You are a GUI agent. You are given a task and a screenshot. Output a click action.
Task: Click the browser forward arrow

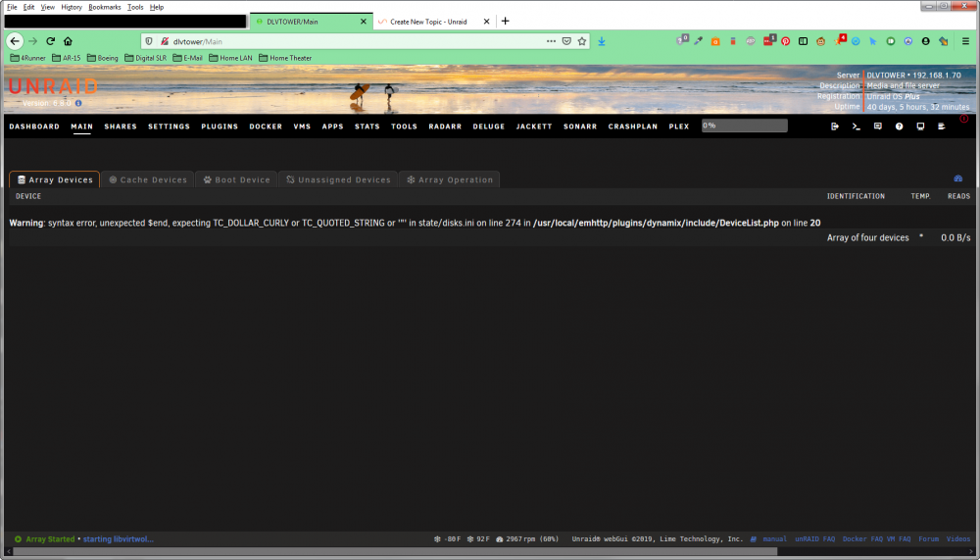click(x=33, y=41)
